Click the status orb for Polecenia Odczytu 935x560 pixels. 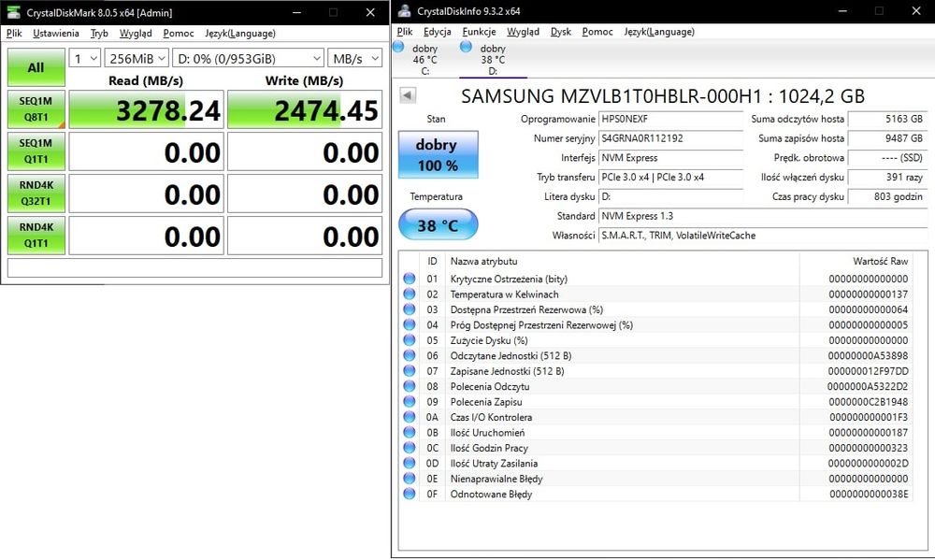coord(410,386)
